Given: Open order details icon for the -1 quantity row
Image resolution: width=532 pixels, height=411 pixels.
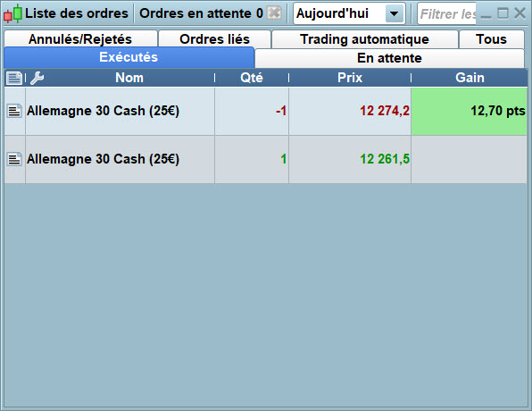Looking at the screenshot, I should tap(14, 111).
